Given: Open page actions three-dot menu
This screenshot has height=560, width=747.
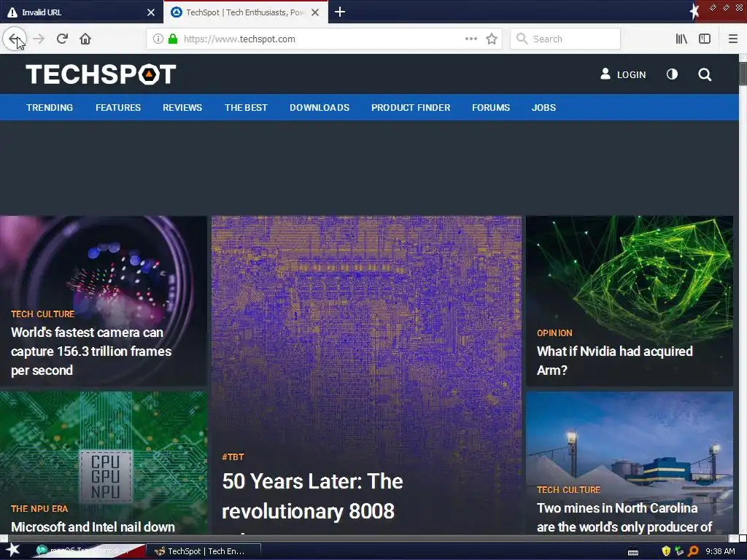Looking at the screenshot, I should pyautogui.click(x=471, y=39).
